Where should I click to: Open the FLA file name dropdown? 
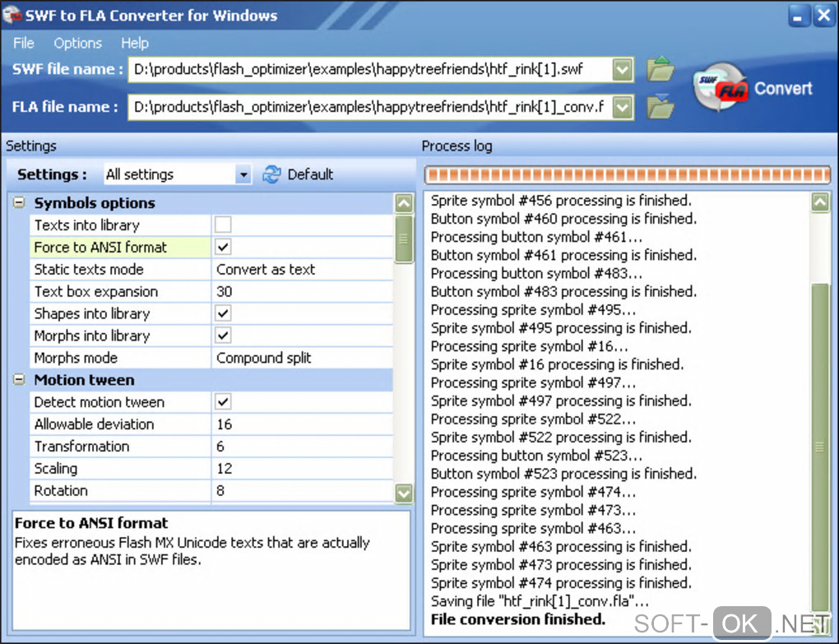coord(623,107)
